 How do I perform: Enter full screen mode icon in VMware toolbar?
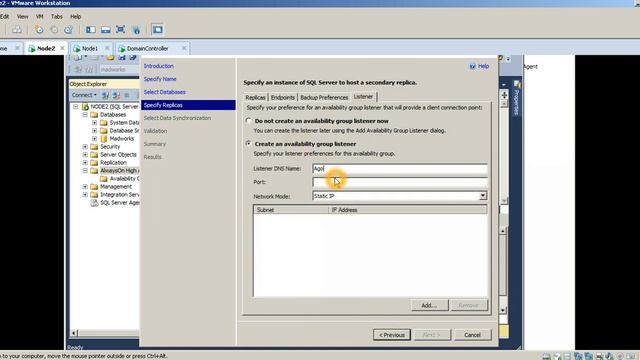tap(120, 29)
